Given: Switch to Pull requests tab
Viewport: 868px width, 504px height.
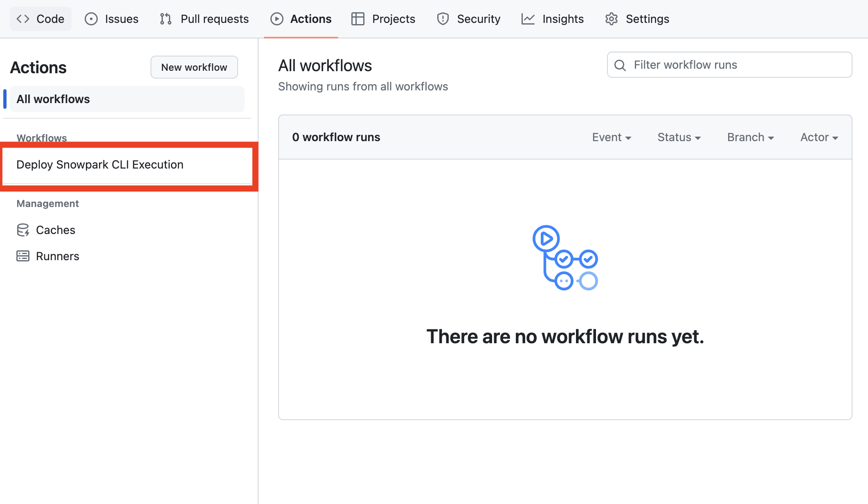Looking at the screenshot, I should click(204, 19).
